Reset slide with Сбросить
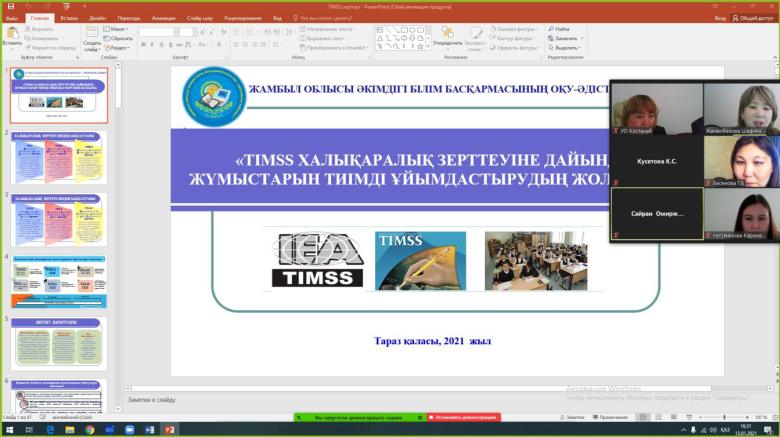780x437 pixels. click(x=118, y=38)
